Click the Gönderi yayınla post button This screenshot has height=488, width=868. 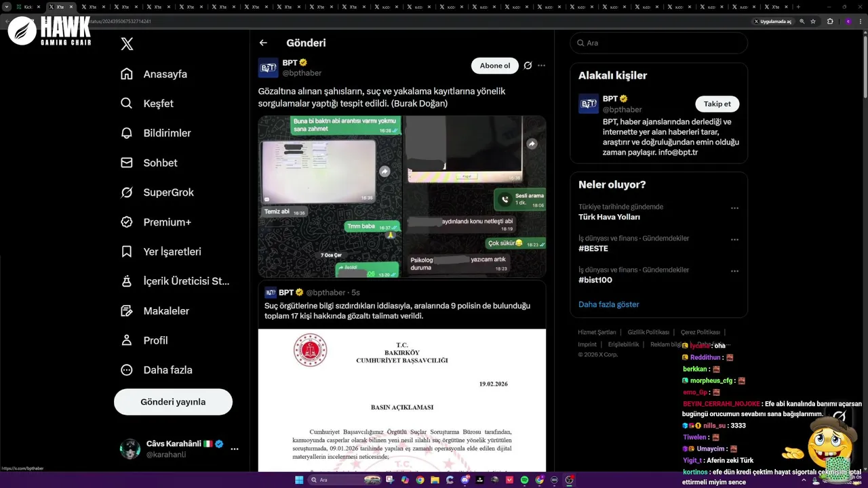(x=173, y=402)
